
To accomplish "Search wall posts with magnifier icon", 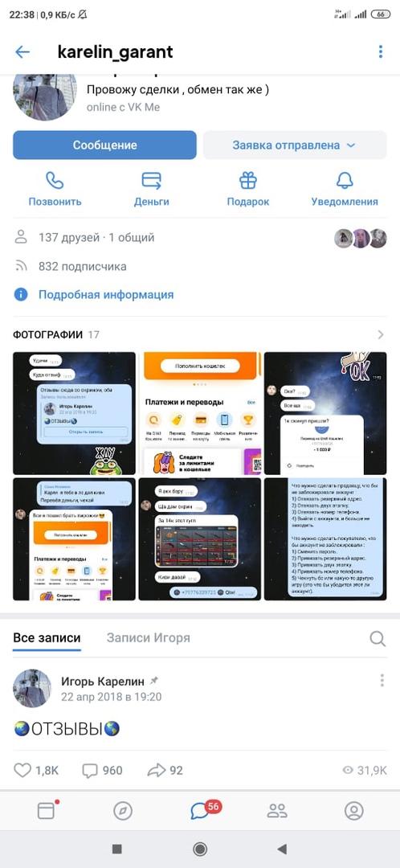I will click(x=378, y=638).
